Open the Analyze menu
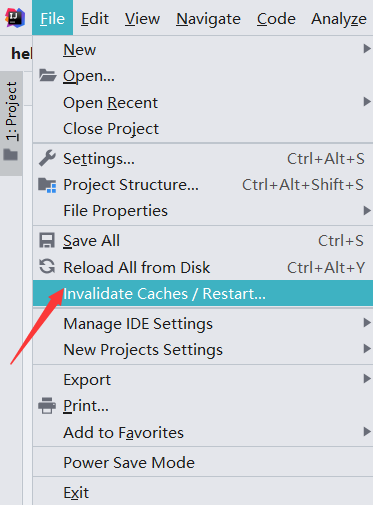The width and height of the screenshot is (373, 505). pyautogui.click(x=339, y=18)
